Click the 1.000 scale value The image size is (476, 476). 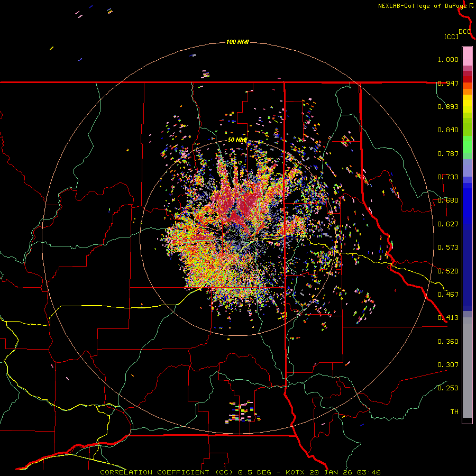[448, 59]
